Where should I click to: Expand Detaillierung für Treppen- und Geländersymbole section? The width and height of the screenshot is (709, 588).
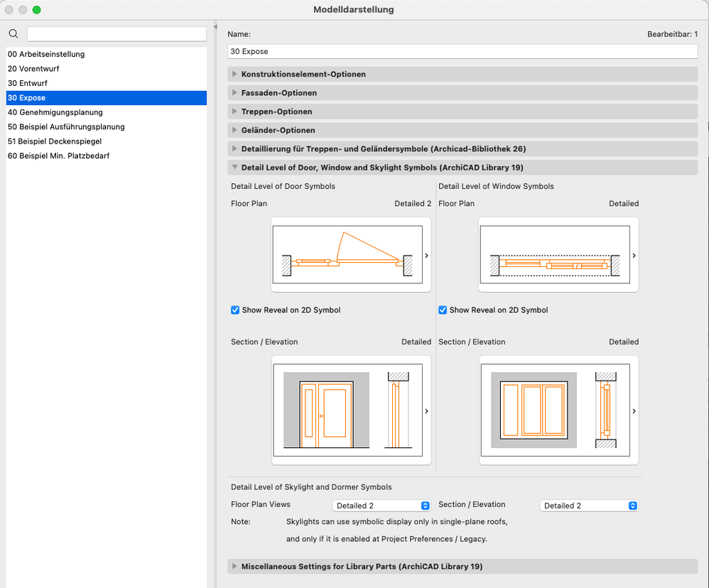tap(462, 148)
